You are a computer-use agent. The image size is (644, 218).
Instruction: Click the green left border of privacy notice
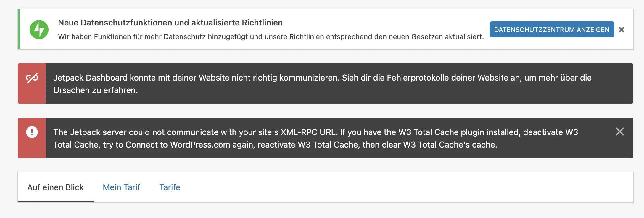[x=19, y=29]
